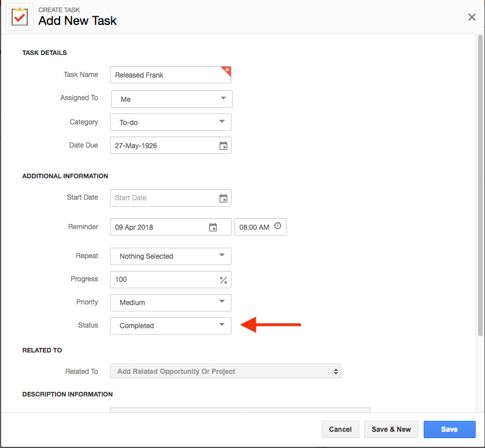The height and width of the screenshot is (448, 485).
Task: Edit the Task Name field
Action: (170, 75)
